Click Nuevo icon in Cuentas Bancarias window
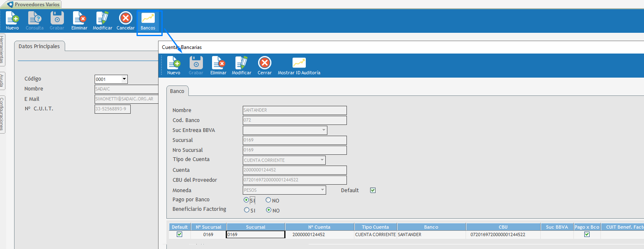 click(174, 63)
